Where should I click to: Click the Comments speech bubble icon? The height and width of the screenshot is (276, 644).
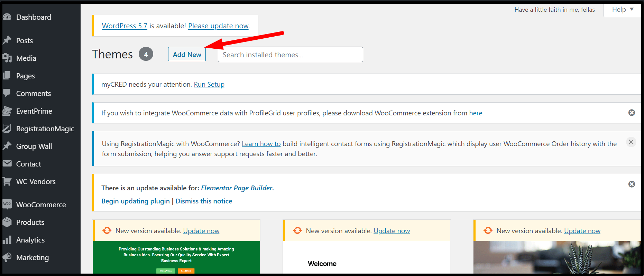(x=7, y=93)
